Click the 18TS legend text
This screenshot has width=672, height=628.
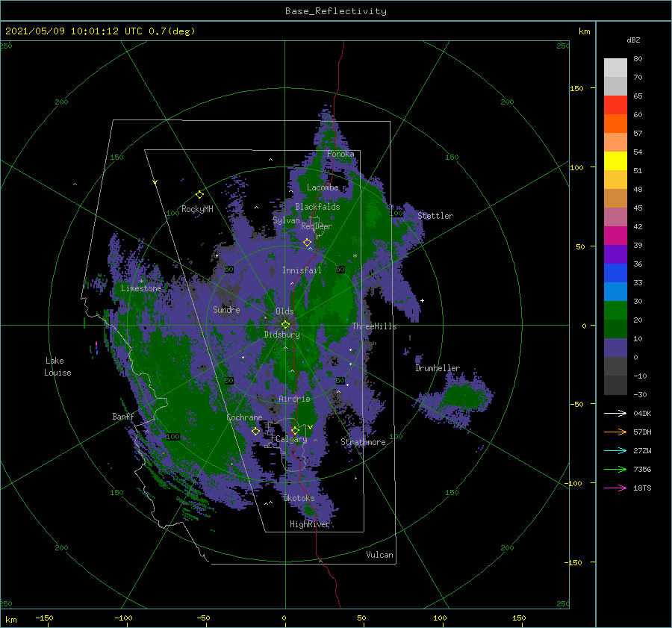(x=642, y=488)
